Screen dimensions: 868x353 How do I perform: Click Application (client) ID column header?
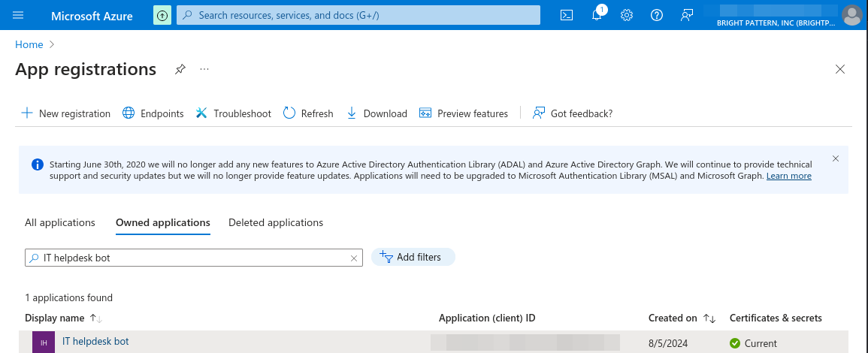pyautogui.click(x=487, y=318)
